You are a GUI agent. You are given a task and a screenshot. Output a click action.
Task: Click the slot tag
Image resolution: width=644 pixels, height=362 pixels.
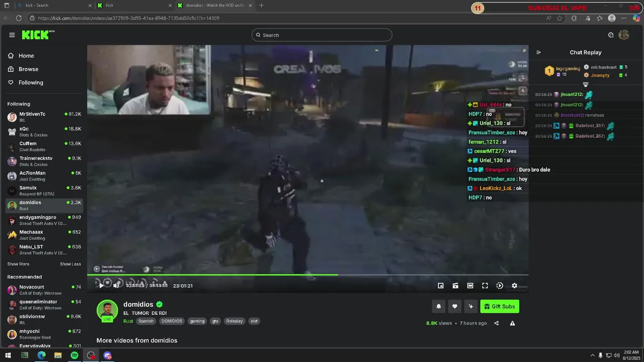point(254,321)
